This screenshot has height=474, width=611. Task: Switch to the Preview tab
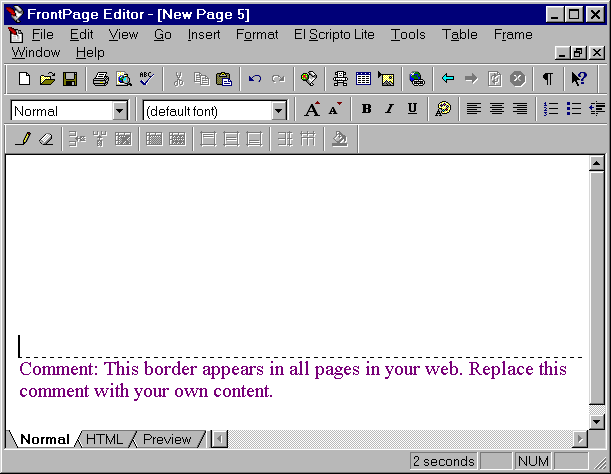(x=166, y=439)
